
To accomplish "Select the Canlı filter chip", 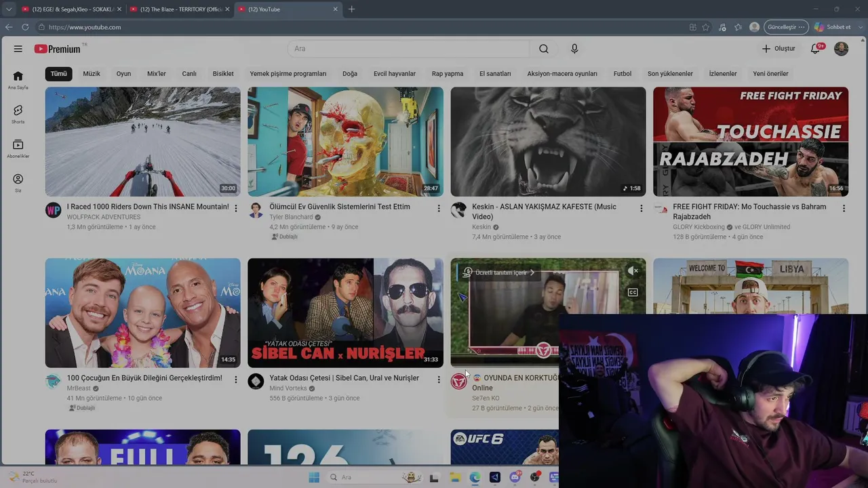I will (189, 74).
